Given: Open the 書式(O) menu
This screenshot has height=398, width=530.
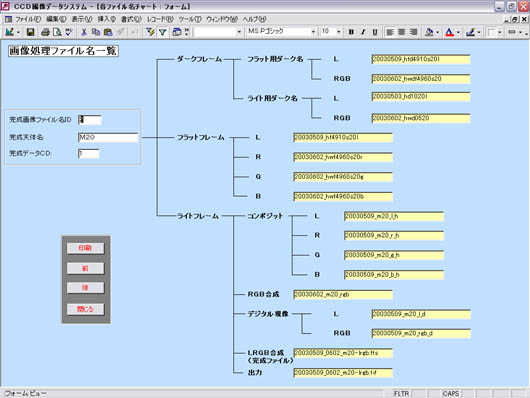Looking at the screenshot, I should coord(131,19).
